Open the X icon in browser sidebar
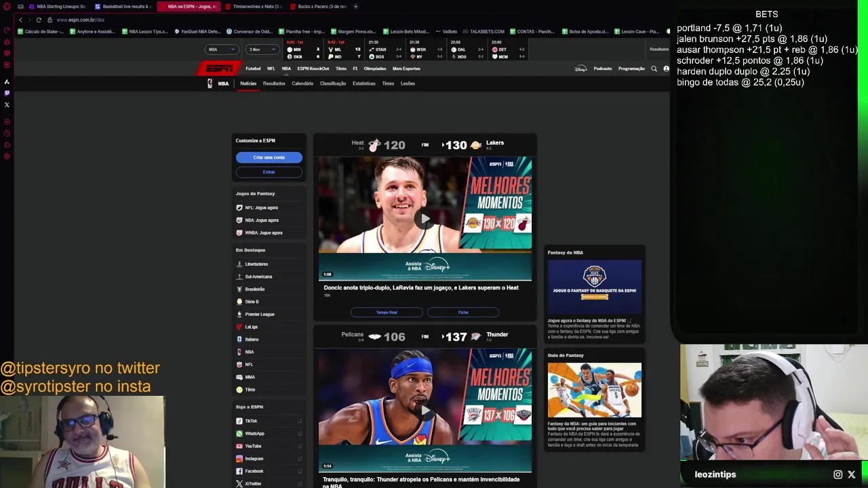Image resolution: width=868 pixels, height=488 pixels. click(7, 104)
